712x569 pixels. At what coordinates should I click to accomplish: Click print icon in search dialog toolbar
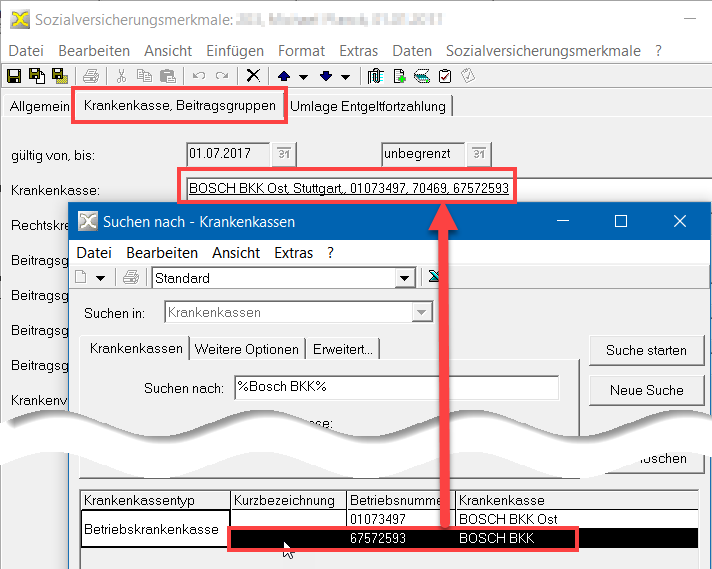pos(131,277)
